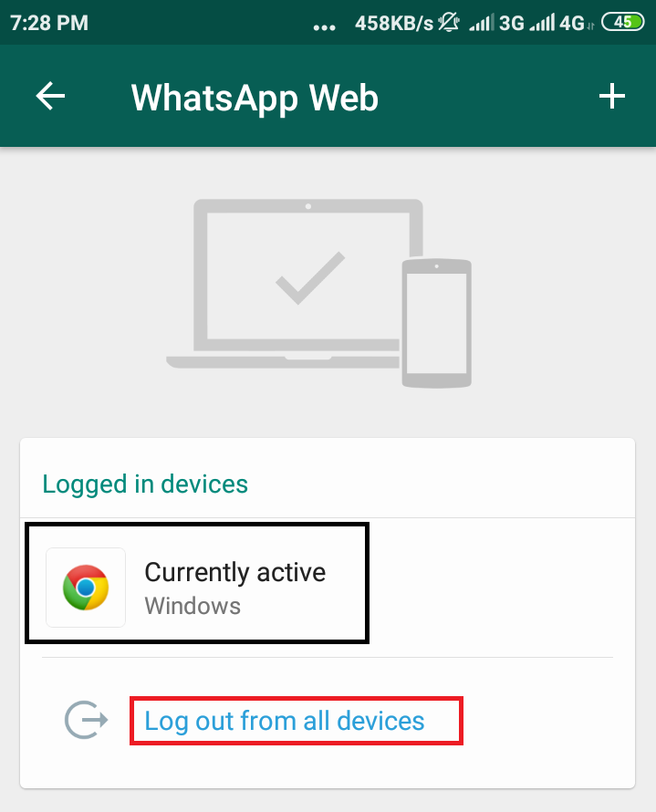Tap the 4G signal strength icon
The width and height of the screenshot is (656, 812).
pyautogui.click(x=561, y=23)
